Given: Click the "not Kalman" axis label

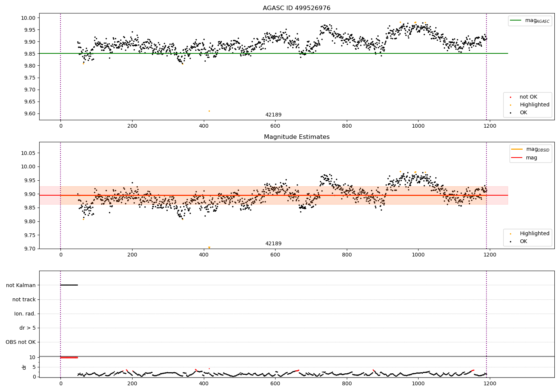Looking at the screenshot, I should point(21,286).
